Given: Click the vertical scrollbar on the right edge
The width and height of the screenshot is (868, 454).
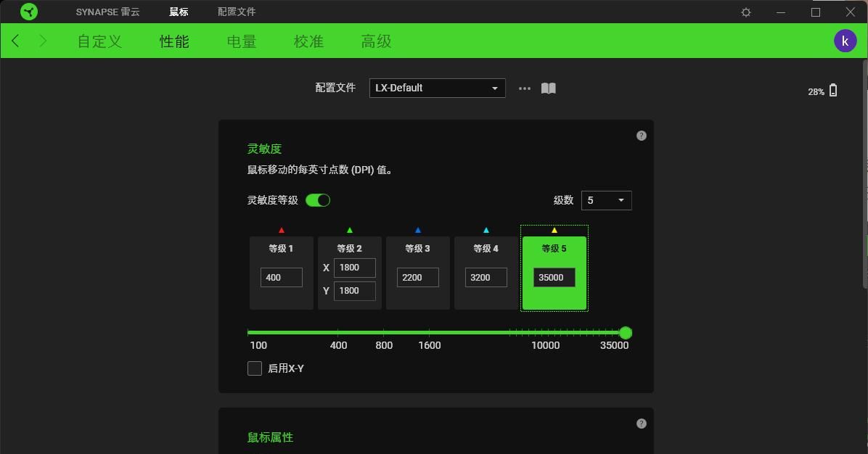Looking at the screenshot, I should 865,174.
